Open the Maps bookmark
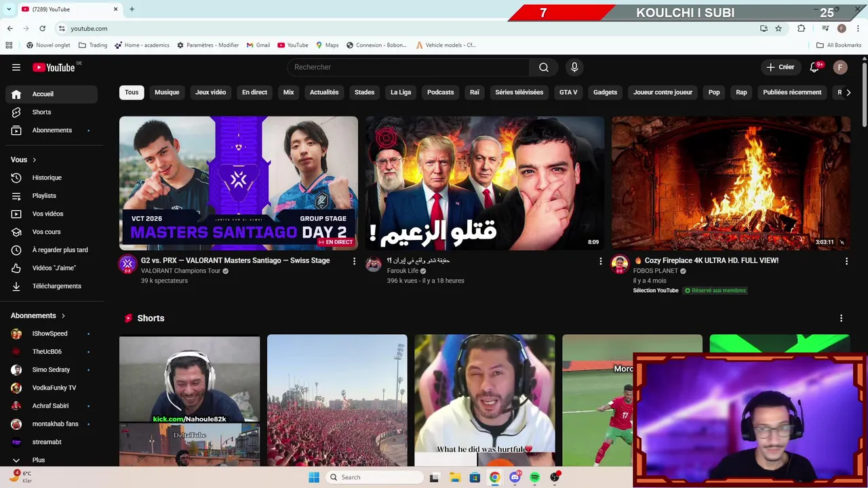 (x=328, y=45)
